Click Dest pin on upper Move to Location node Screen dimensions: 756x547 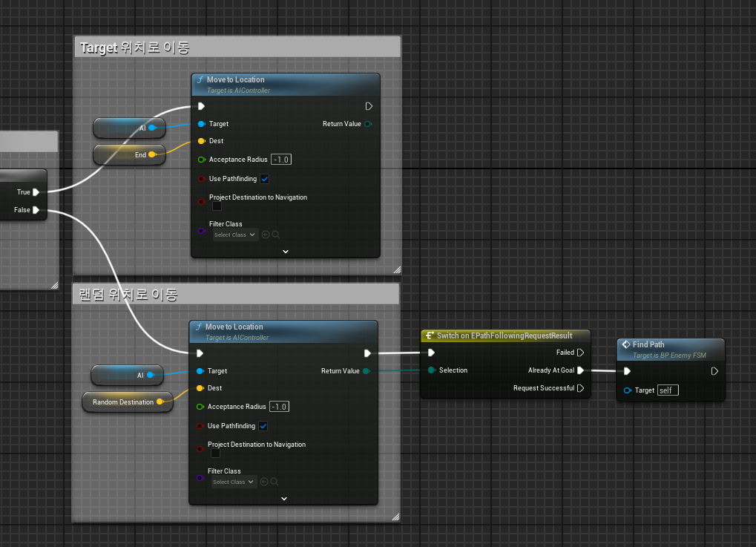coord(202,141)
